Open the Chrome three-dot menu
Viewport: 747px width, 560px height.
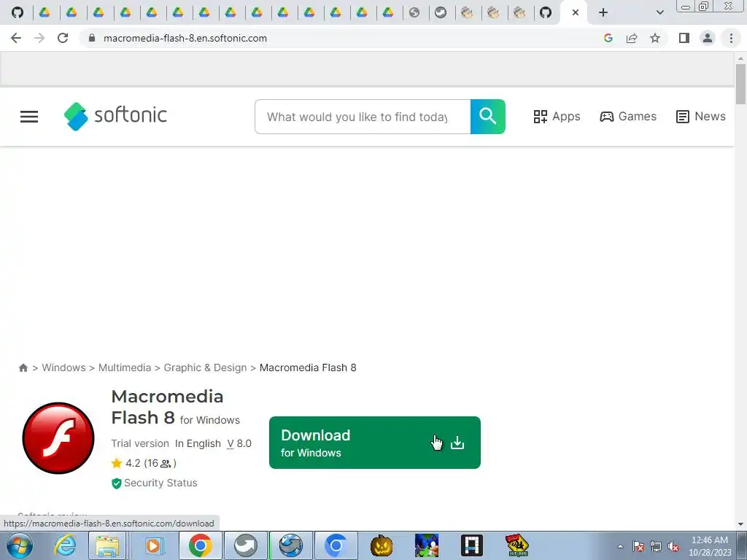click(731, 38)
